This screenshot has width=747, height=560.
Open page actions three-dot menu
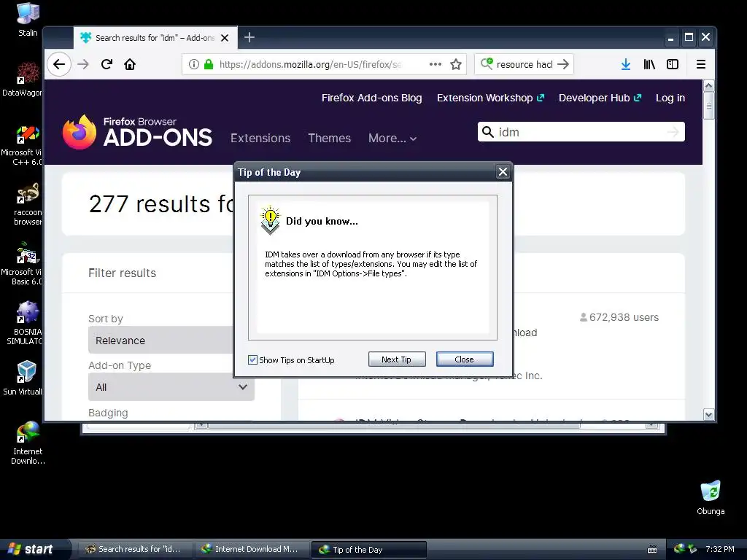click(x=435, y=64)
